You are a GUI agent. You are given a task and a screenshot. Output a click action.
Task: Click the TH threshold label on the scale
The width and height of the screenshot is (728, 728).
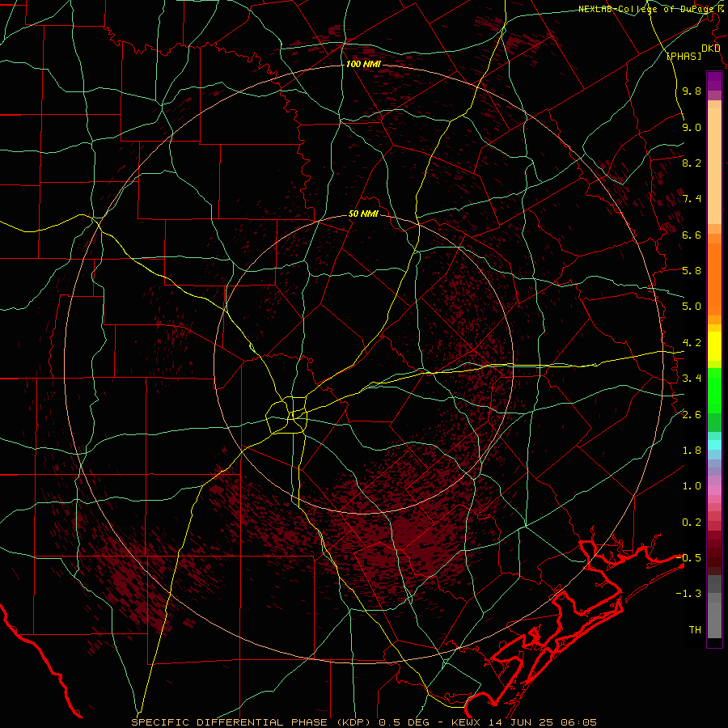click(x=695, y=630)
